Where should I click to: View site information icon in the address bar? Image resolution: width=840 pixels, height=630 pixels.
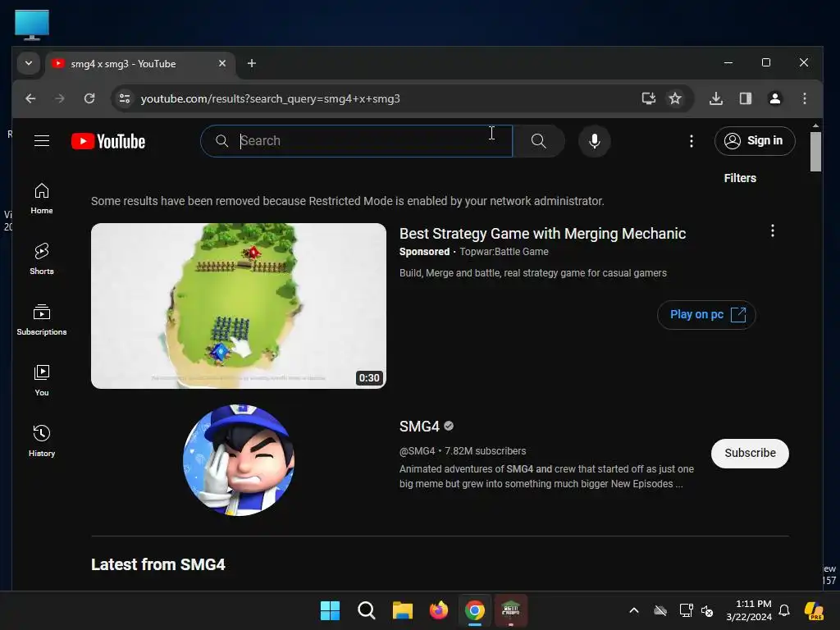125,98
